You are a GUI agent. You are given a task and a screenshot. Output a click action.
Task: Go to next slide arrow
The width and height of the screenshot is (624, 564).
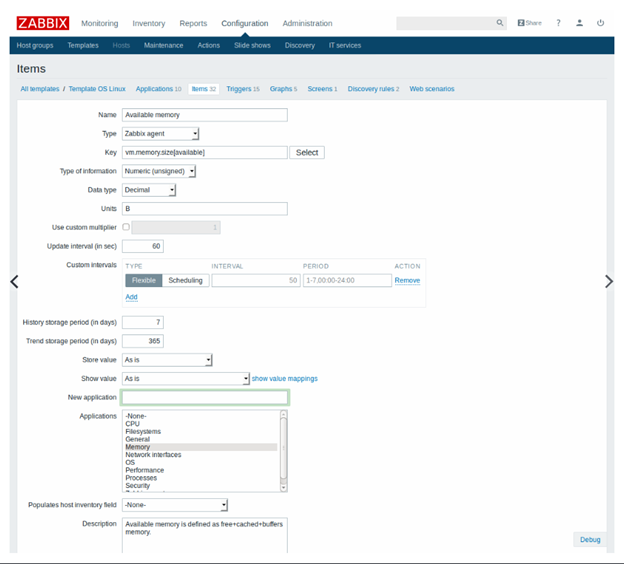[609, 281]
